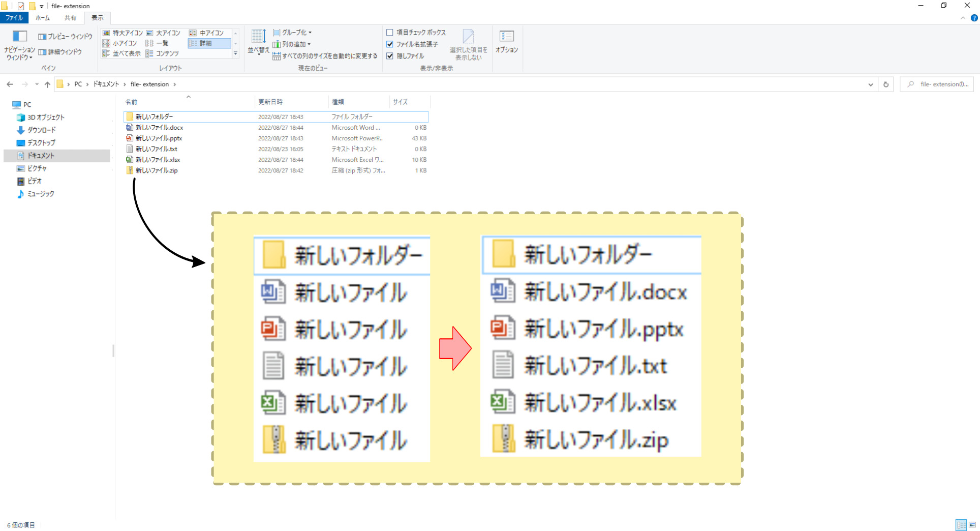Toggle File name extensions (ファイル名拡張子) checkbox
Viewport: 980px width, 531px height.
(x=390, y=44)
